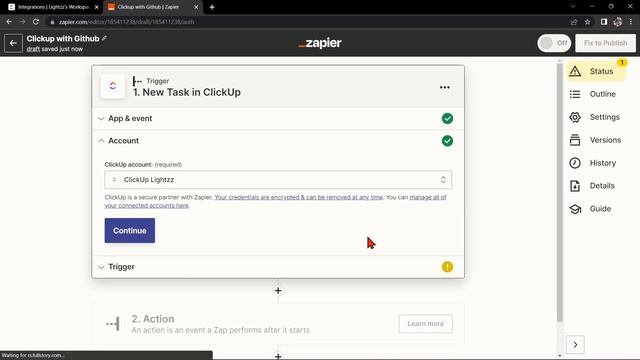640x360 pixels.
Task: Open the Settings sidebar panel
Action: tap(595, 117)
